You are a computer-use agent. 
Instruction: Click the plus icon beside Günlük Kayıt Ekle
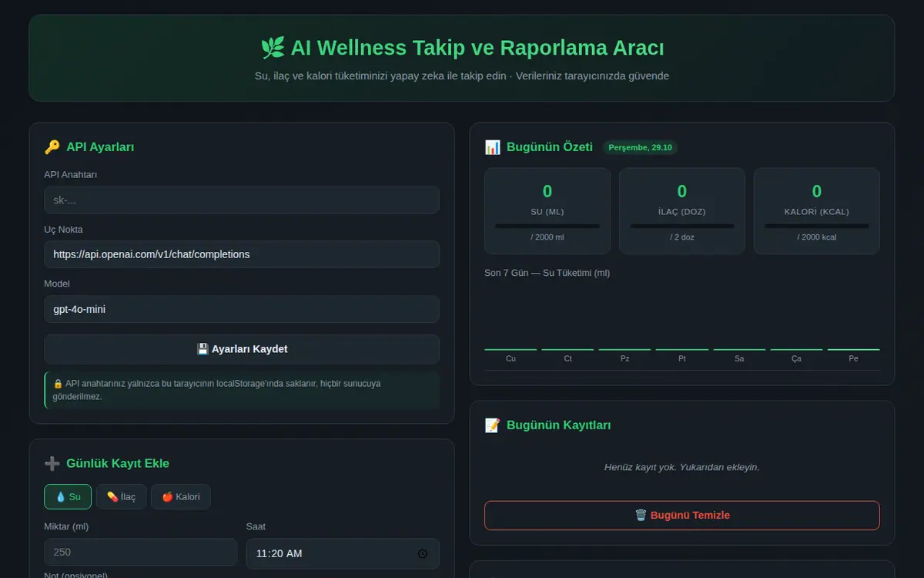click(x=52, y=463)
